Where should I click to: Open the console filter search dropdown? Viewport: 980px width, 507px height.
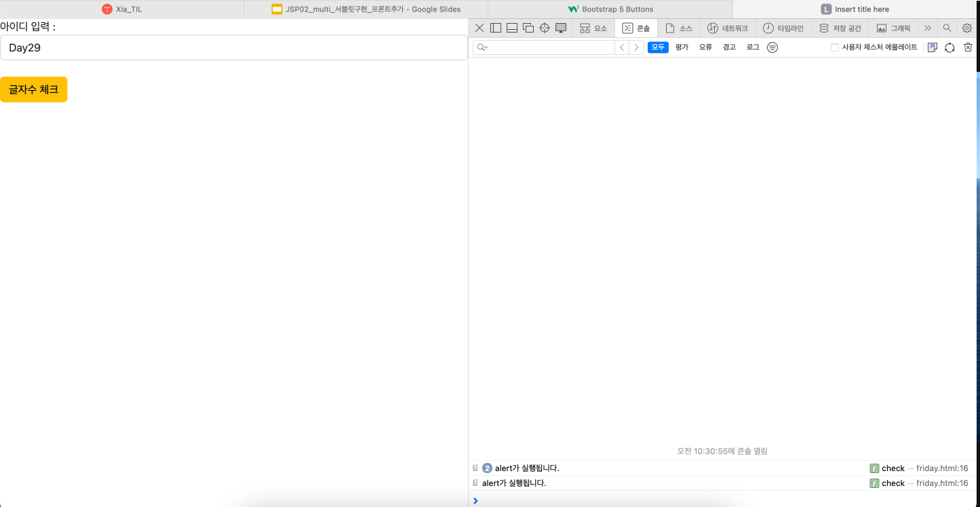483,47
